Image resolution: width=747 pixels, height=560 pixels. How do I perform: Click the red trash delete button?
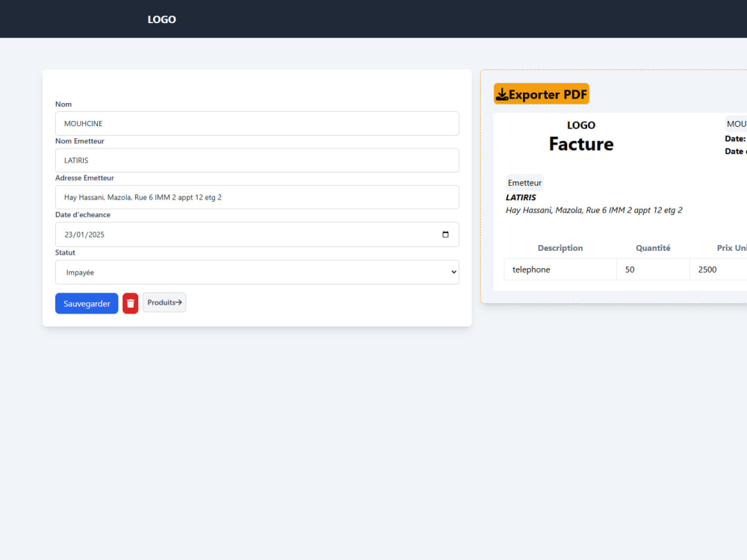click(x=130, y=303)
